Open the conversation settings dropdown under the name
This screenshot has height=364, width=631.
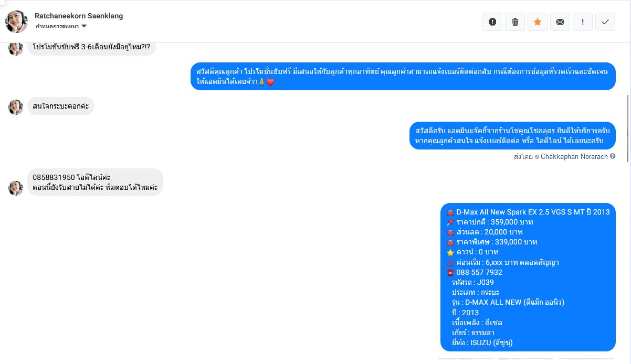[61, 26]
